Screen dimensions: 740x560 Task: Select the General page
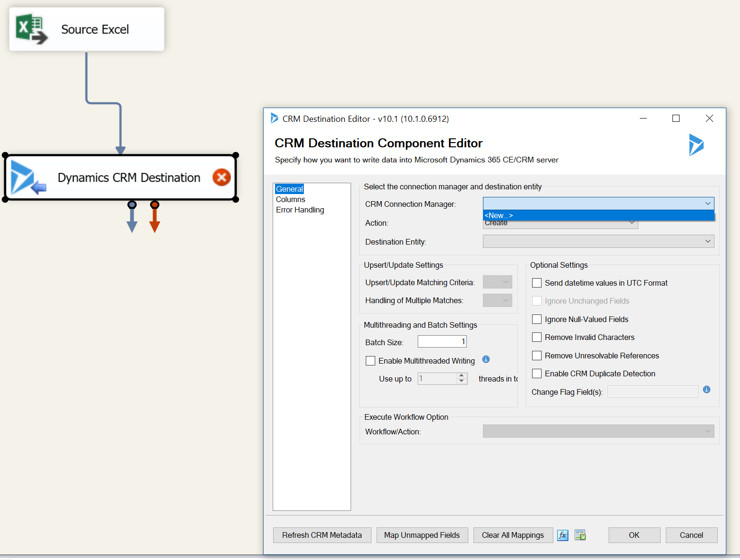[289, 189]
